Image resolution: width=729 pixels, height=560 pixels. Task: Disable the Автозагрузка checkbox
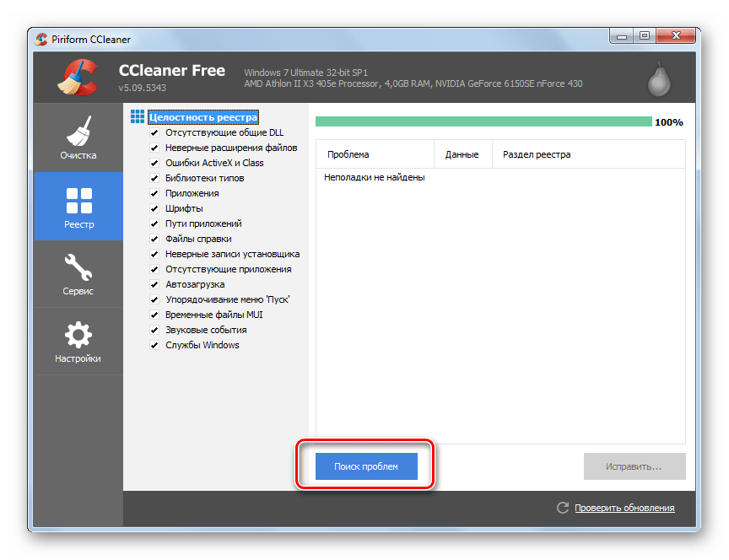pyautogui.click(x=154, y=284)
